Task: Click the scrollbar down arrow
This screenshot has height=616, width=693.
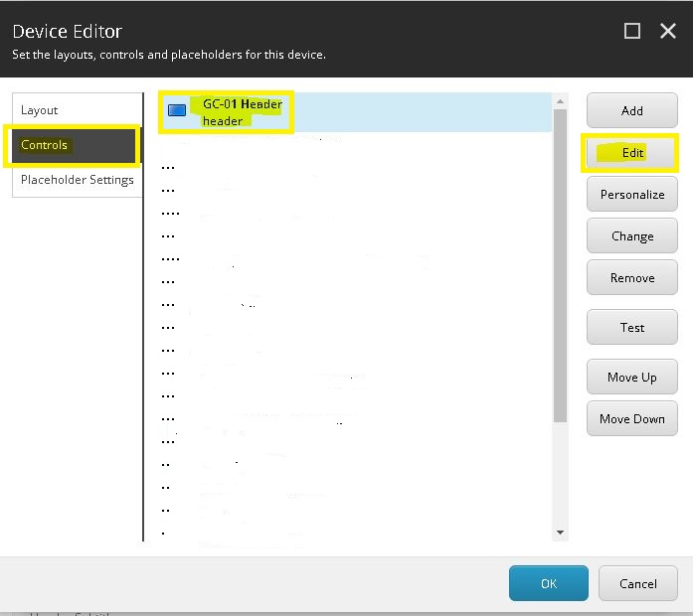Action: 560,533
